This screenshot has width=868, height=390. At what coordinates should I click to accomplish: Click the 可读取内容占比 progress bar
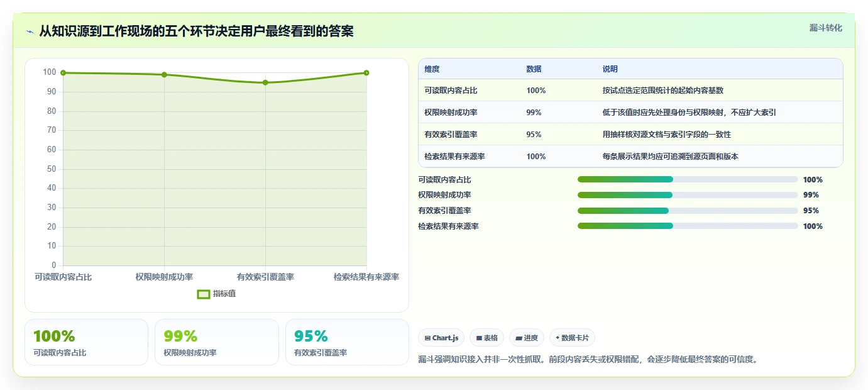[x=688, y=179]
